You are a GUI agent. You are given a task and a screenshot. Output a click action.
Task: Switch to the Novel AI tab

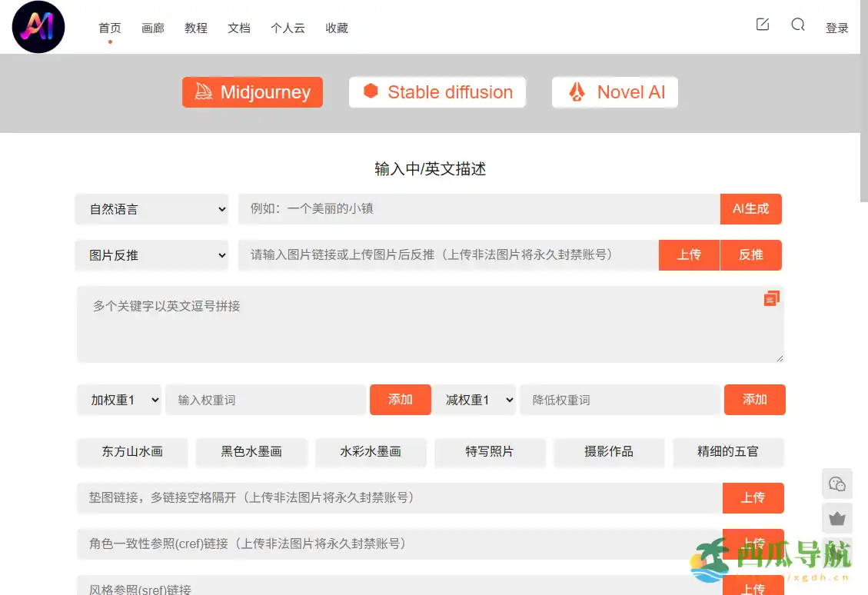(x=614, y=92)
